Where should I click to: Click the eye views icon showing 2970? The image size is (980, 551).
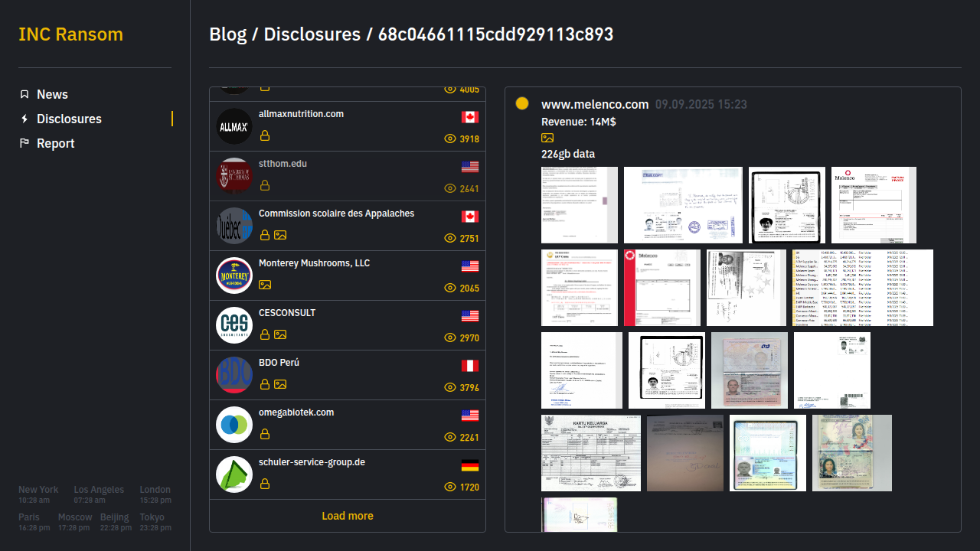coord(450,337)
